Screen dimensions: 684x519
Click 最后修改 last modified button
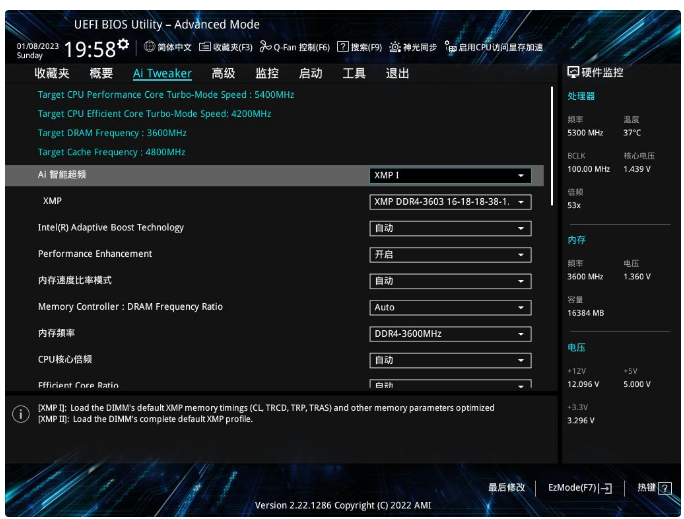coord(506,488)
